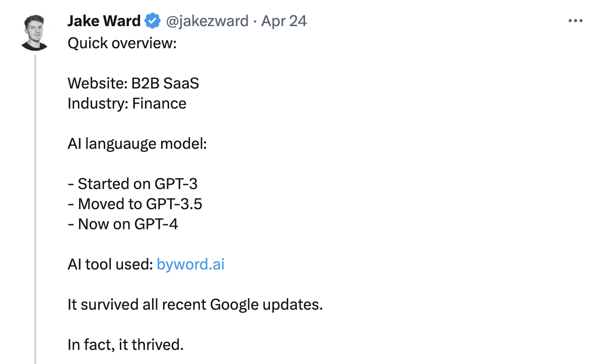The width and height of the screenshot is (597, 364).
Task: Click the Apr 24 timestamp
Action: tap(284, 21)
